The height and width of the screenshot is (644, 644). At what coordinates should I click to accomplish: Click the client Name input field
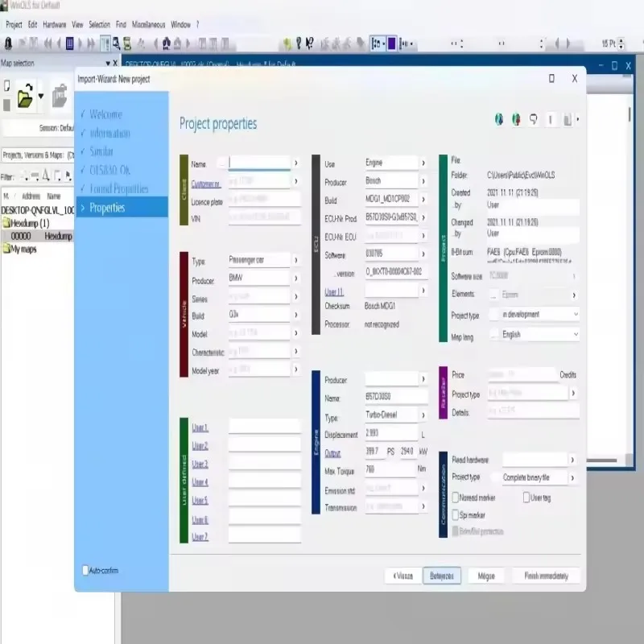click(x=259, y=163)
